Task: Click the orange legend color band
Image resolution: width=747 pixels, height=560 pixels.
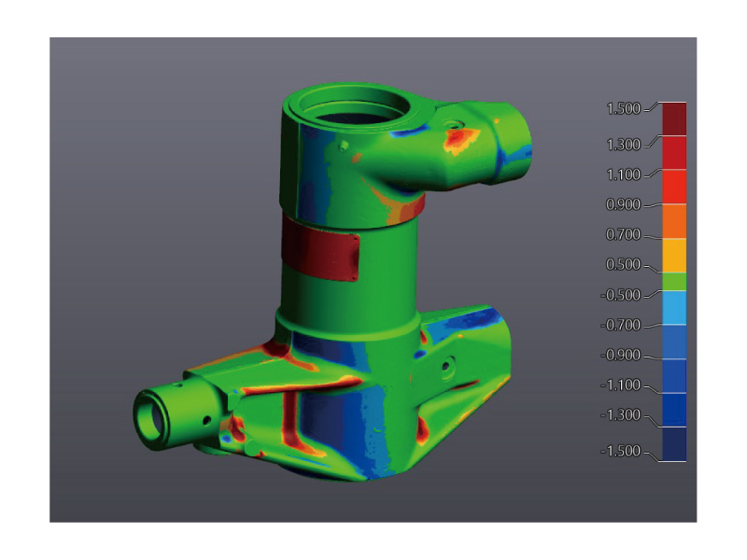Action: pos(674,221)
